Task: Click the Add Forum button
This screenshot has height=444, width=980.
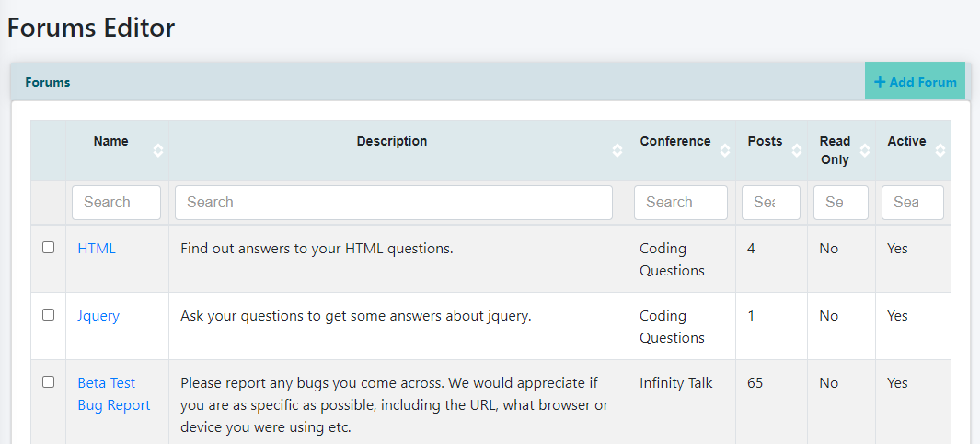Action: [x=915, y=82]
